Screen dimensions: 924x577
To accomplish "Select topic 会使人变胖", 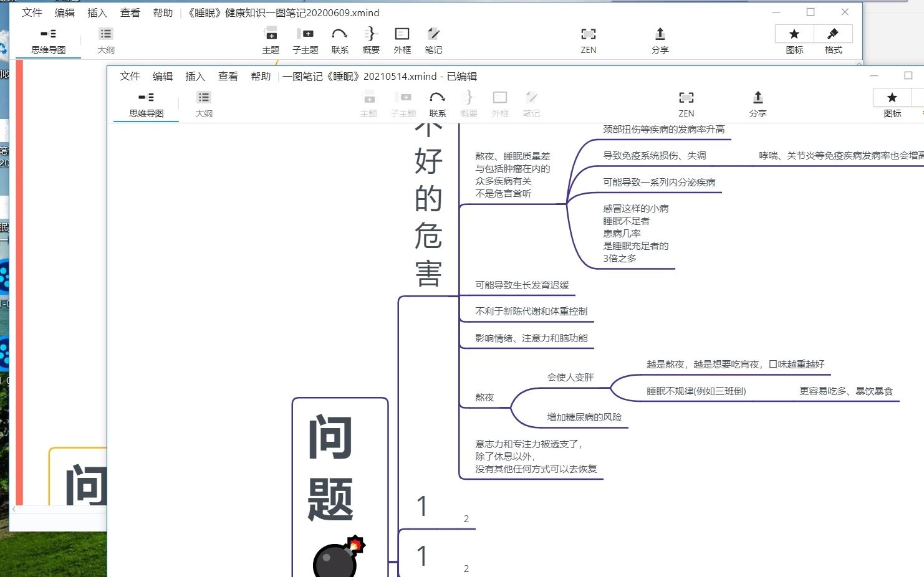I will [570, 377].
